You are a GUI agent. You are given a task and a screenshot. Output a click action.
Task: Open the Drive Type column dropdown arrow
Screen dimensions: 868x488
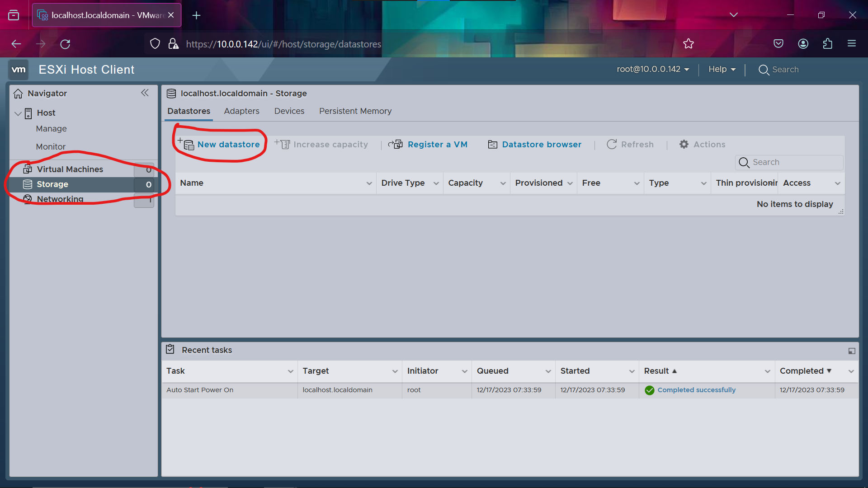pyautogui.click(x=436, y=183)
